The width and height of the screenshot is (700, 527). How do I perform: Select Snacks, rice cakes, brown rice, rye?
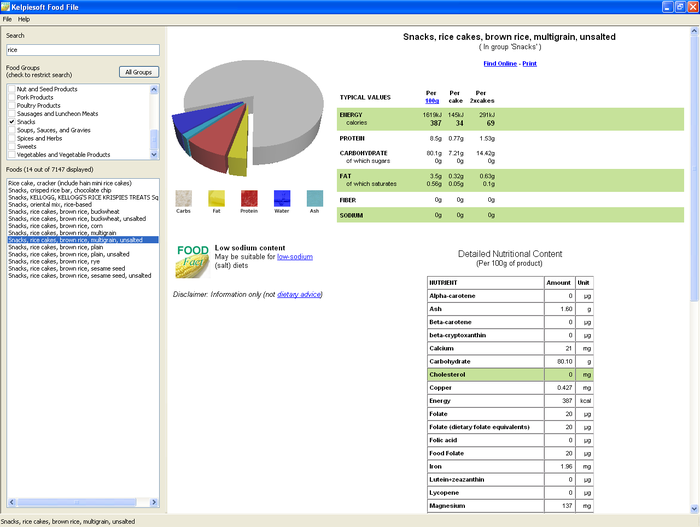coord(54,261)
